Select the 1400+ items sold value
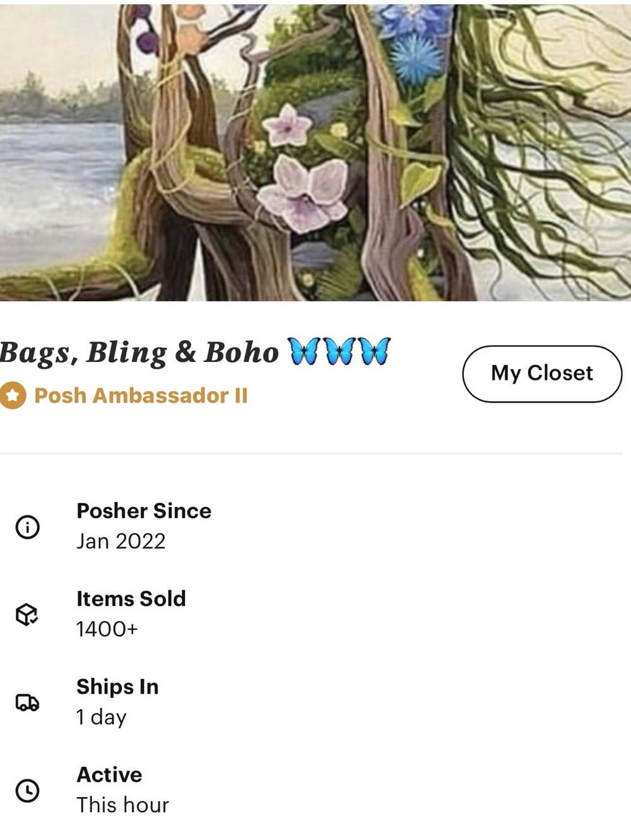This screenshot has width=631, height=840. (x=107, y=629)
